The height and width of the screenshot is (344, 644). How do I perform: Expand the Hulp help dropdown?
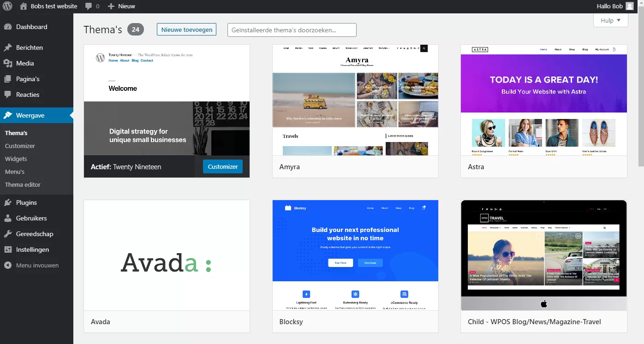click(x=610, y=20)
